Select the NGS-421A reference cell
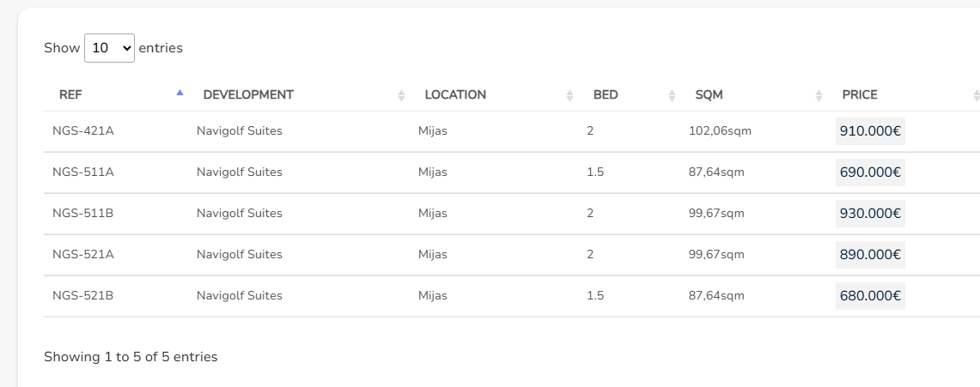980x387 pixels. pyautogui.click(x=83, y=131)
